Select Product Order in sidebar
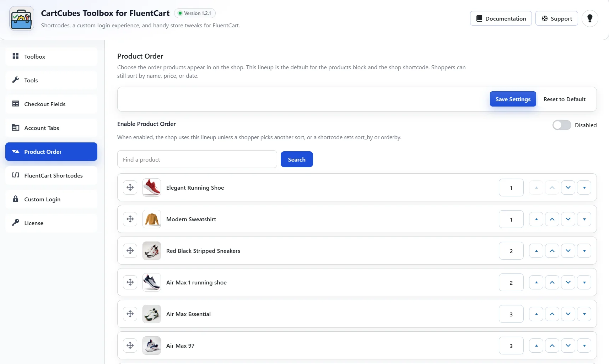Image resolution: width=609 pixels, height=364 pixels. pos(51,152)
